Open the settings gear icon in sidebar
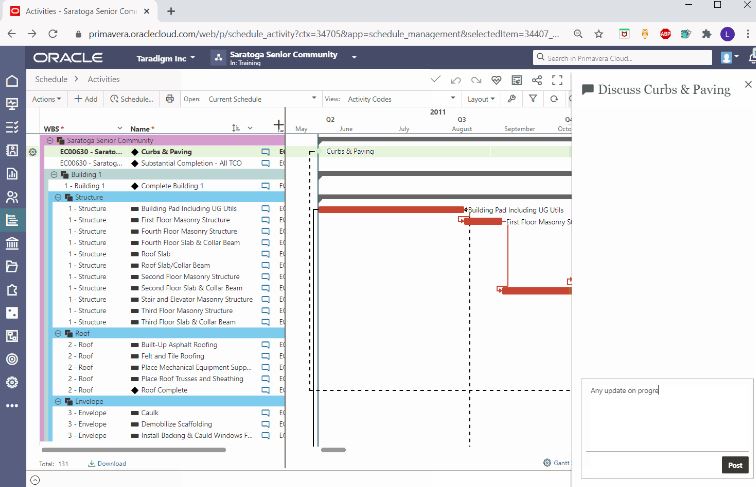 tap(12, 382)
